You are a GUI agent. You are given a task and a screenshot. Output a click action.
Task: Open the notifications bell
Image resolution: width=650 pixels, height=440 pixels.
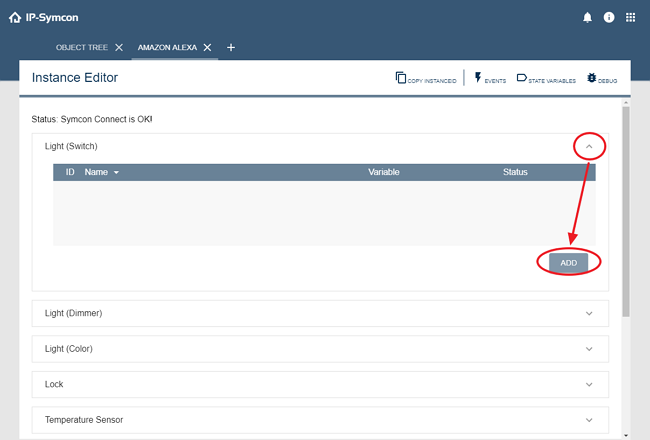pos(588,17)
